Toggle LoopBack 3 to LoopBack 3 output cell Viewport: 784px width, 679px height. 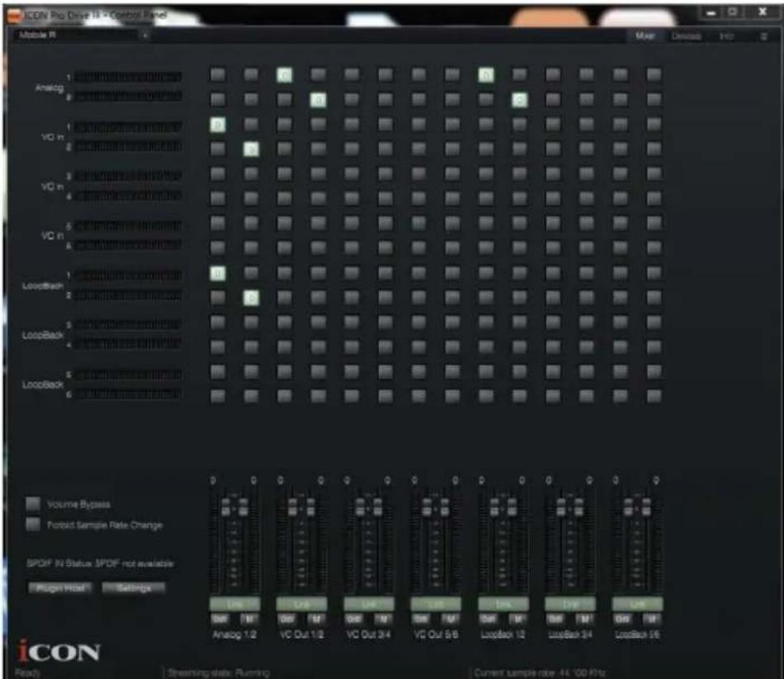pyautogui.click(x=553, y=323)
